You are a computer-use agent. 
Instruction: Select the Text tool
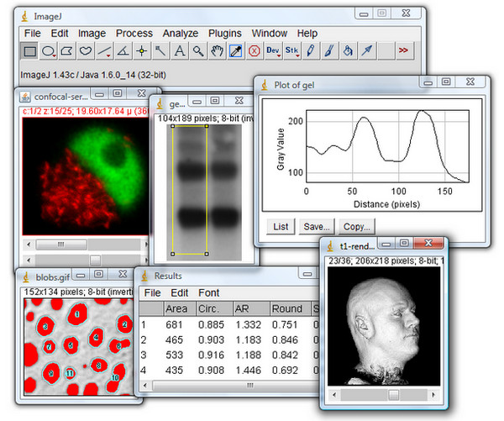point(180,51)
